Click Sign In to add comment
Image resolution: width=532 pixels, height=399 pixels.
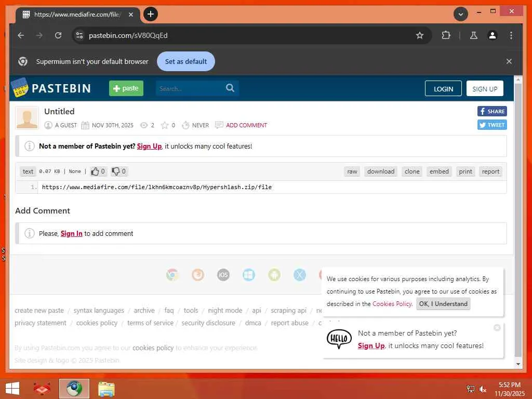[71, 233]
